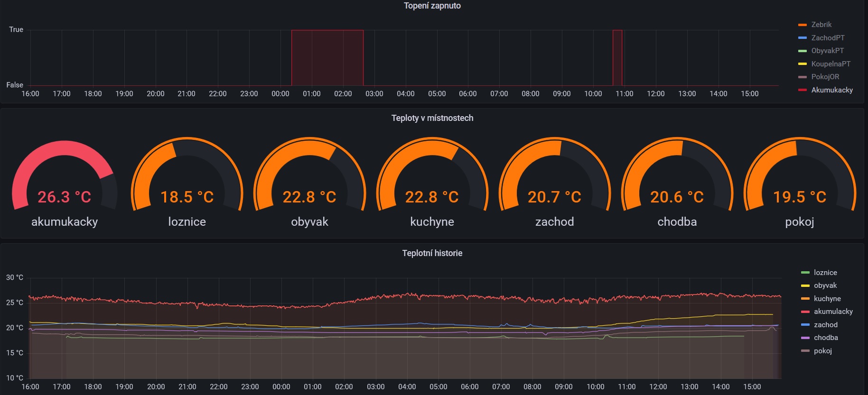The height and width of the screenshot is (395, 868).
Task: Click the swatch beside pokoj legend entry
Action: 805,351
